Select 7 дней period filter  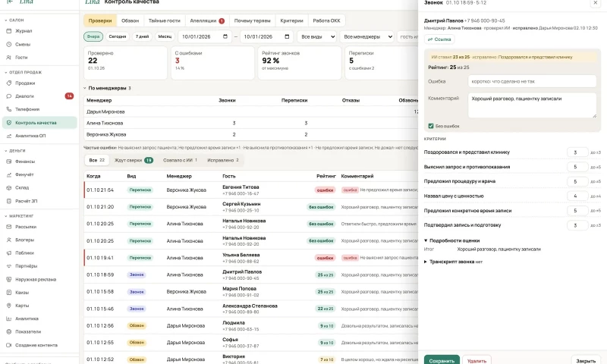142,36
